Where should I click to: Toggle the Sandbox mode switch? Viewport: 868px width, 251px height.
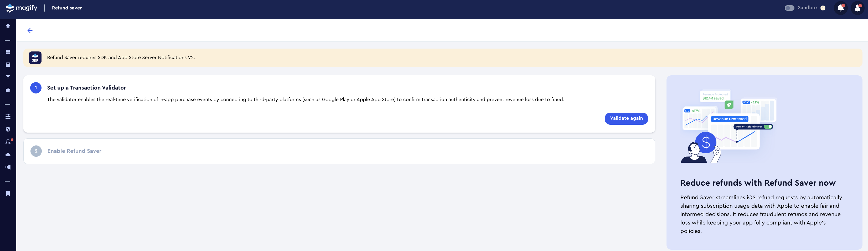pos(789,8)
